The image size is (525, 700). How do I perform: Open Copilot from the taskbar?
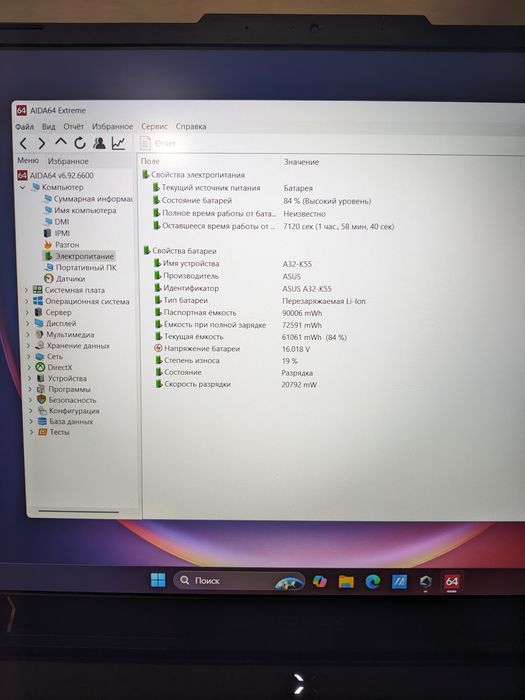pyautogui.click(x=320, y=581)
